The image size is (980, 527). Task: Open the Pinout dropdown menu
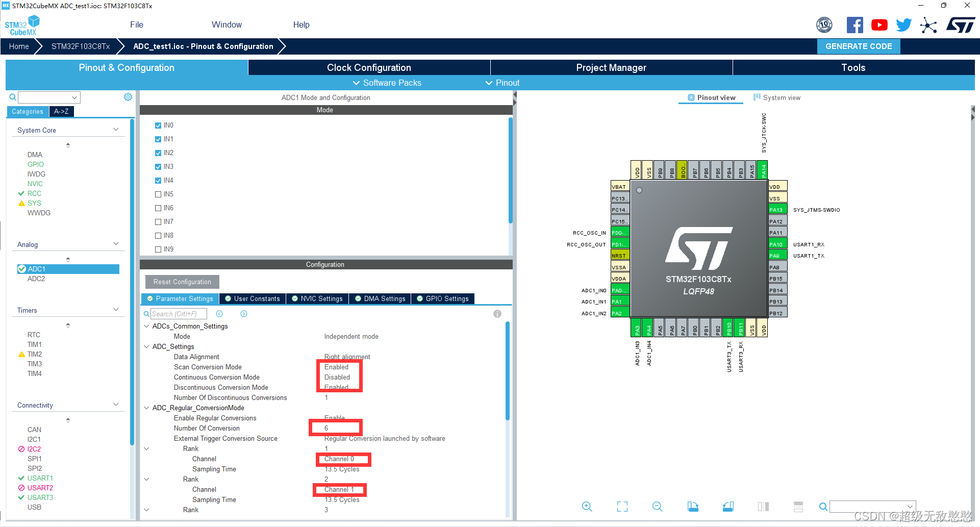pyautogui.click(x=502, y=83)
